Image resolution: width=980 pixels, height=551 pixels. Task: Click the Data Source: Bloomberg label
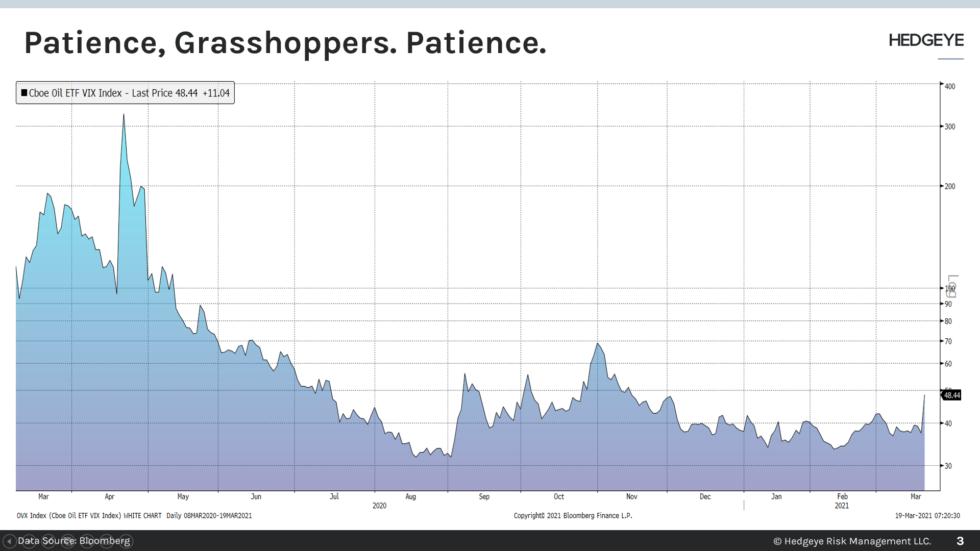pyautogui.click(x=76, y=541)
